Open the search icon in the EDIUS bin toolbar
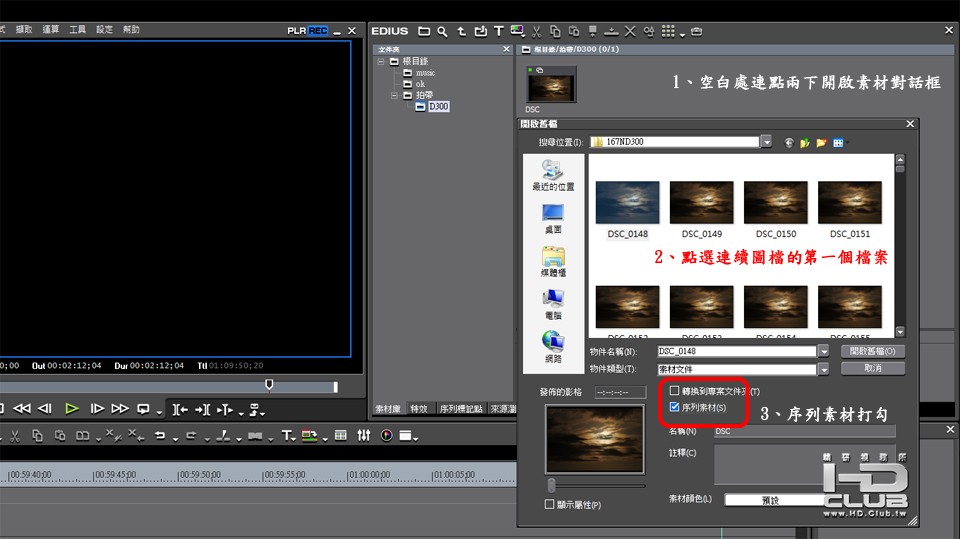 pos(442,32)
